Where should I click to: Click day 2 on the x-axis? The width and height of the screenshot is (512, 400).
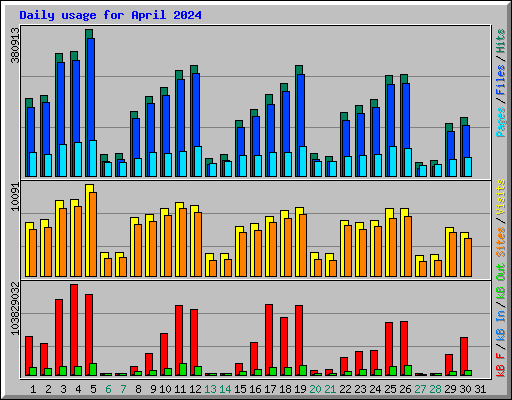point(48,389)
